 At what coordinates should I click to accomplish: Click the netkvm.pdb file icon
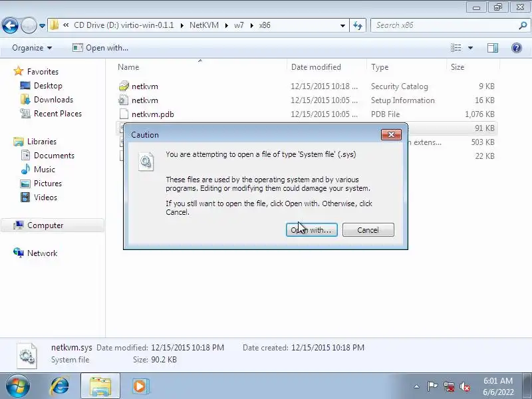pyautogui.click(x=124, y=114)
